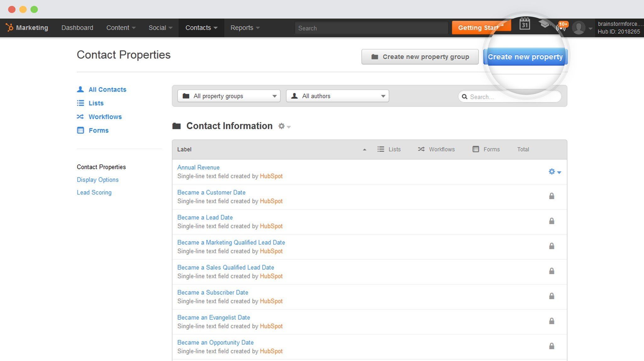Screen dimensions: 644x361
Task: Click the Hub ID: 2018265 text
Action: 619,32
